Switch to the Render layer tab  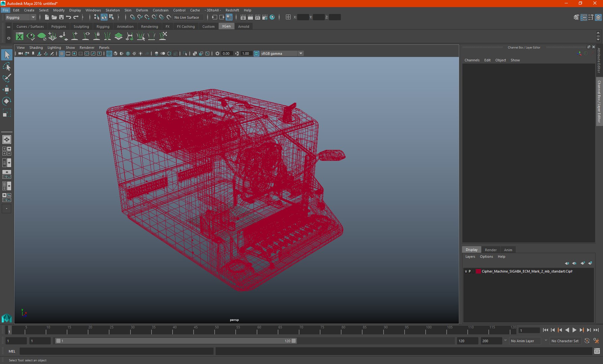tap(490, 250)
